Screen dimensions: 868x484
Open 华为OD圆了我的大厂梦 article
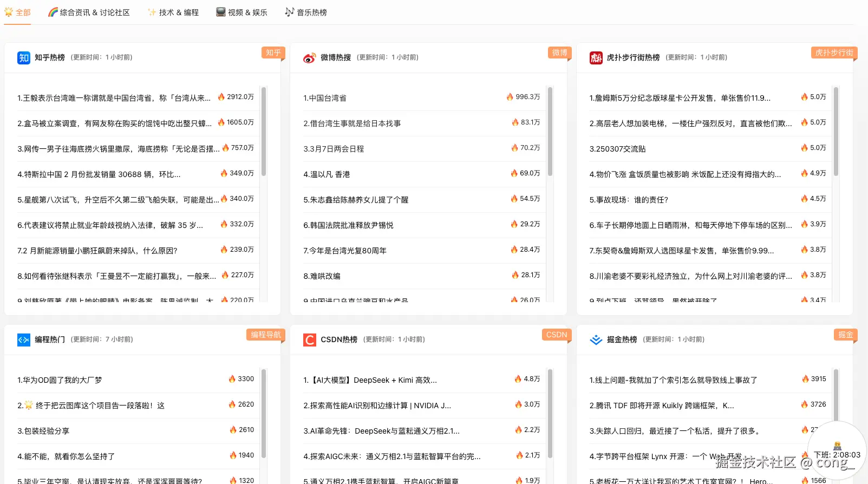(x=60, y=380)
